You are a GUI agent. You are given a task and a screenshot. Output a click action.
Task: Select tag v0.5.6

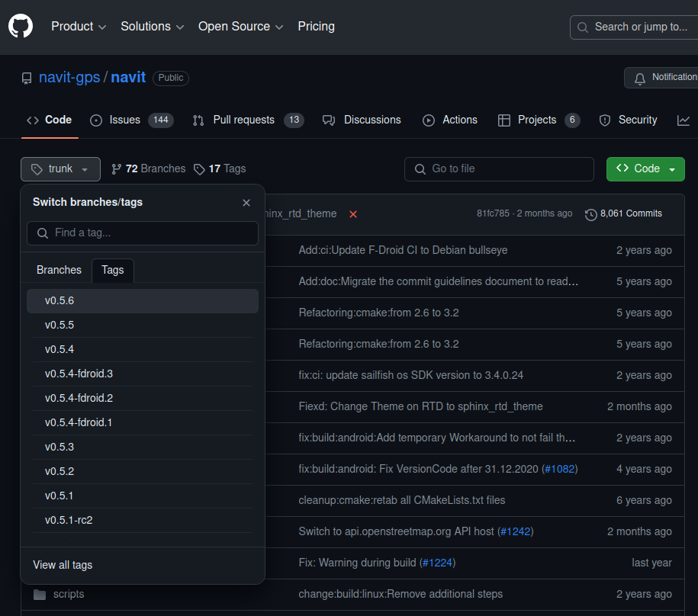pos(143,301)
